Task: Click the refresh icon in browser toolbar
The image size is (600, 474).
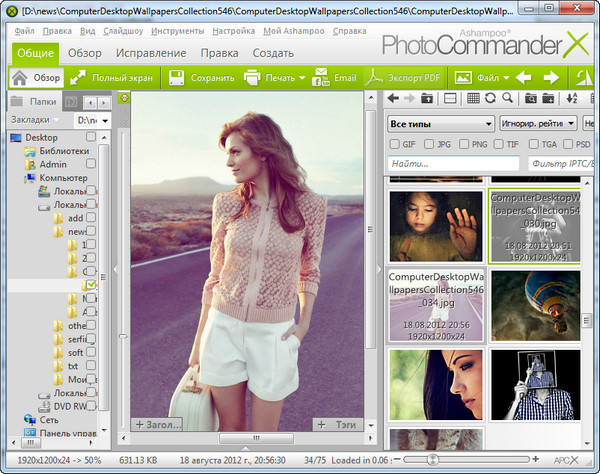Action: (x=490, y=98)
